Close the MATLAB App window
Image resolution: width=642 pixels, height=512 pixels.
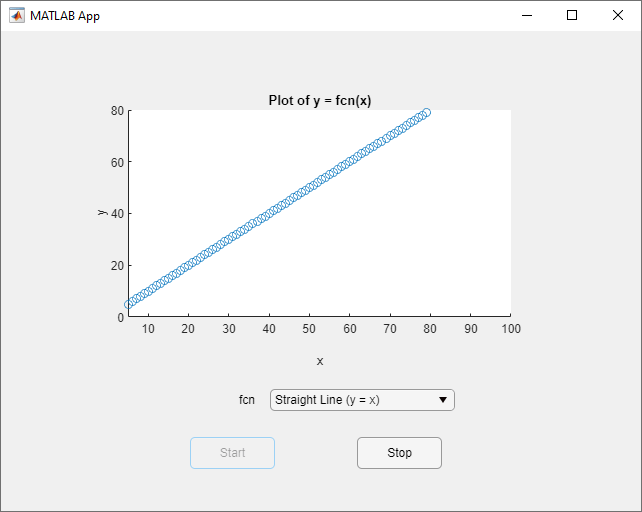tap(618, 15)
